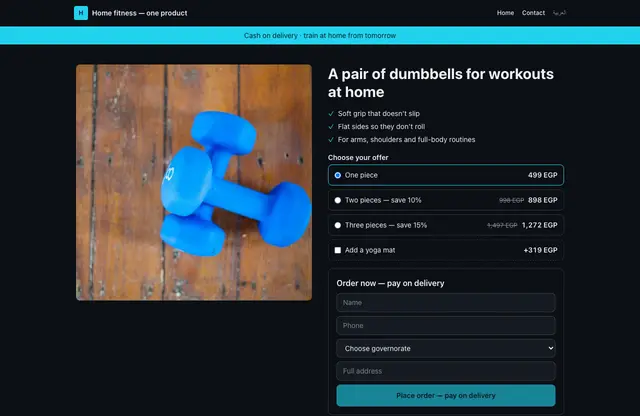Select the One piece offer
Viewport: 640px width, 416px height.
[x=446, y=175]
